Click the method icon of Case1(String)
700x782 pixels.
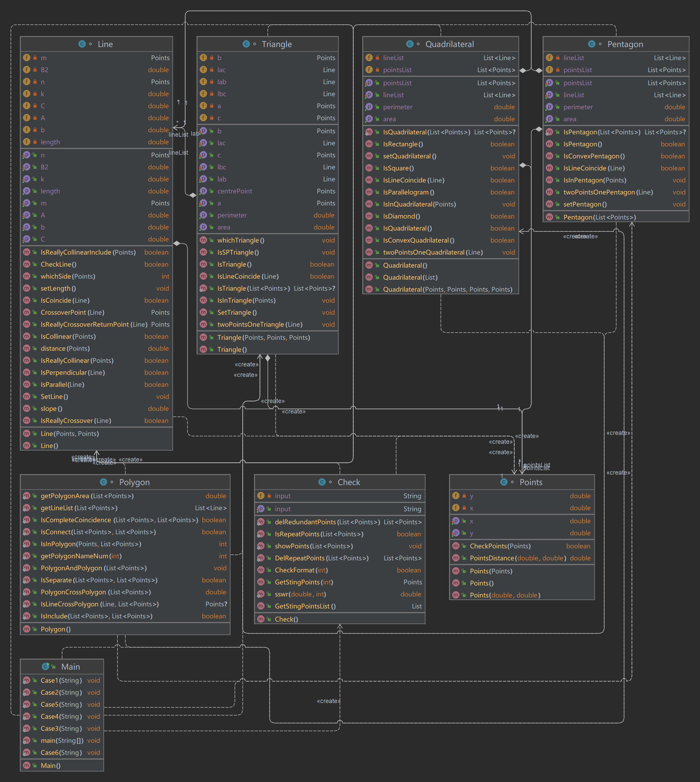point(27,680)
